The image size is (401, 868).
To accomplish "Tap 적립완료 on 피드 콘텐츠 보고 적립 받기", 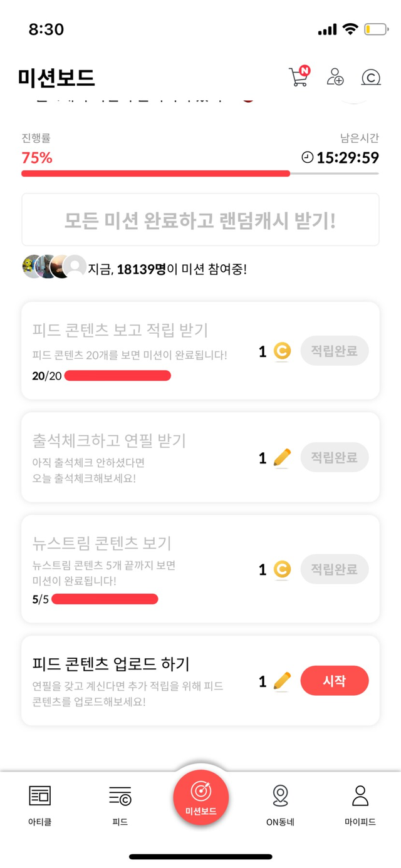I will (335, 351).
